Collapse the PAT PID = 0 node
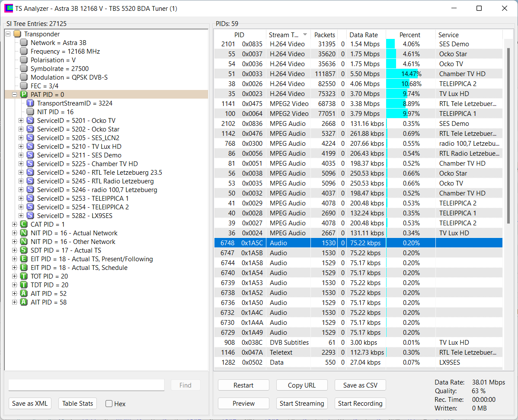This screenshot has width=518, height=420. (14, 95)
